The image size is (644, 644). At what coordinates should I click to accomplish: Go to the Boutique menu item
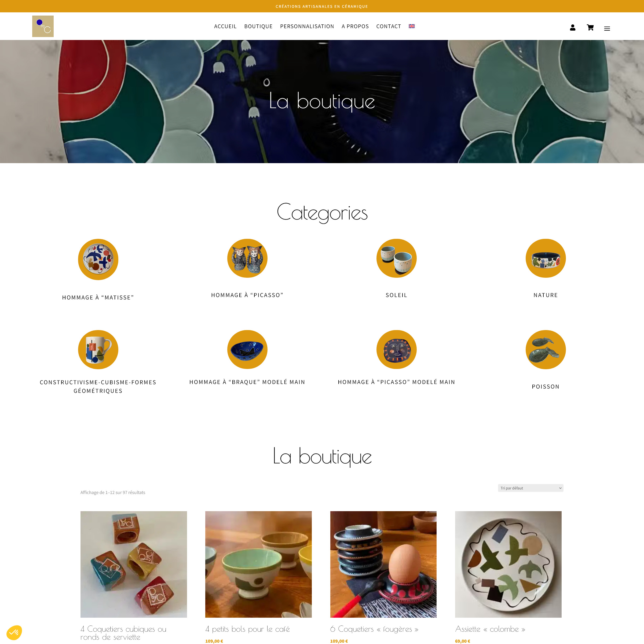click(258, 26)
